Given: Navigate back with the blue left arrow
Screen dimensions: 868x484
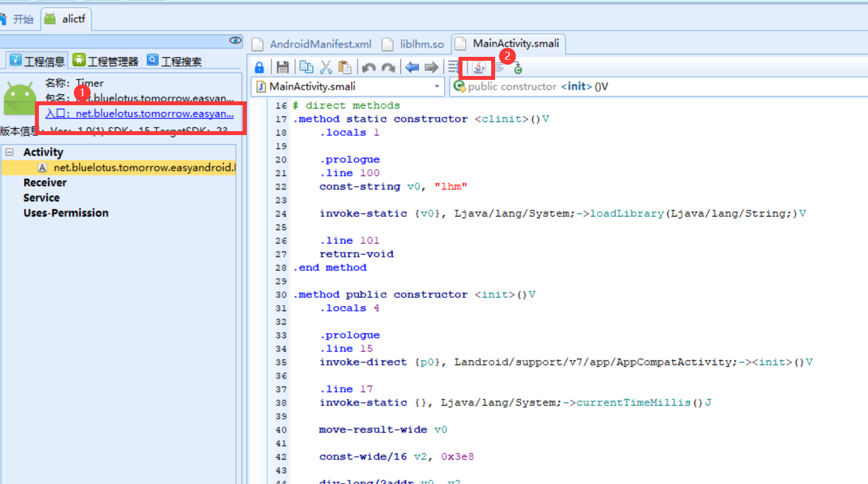Looking at the screenshot, I should tap(412, 68).
